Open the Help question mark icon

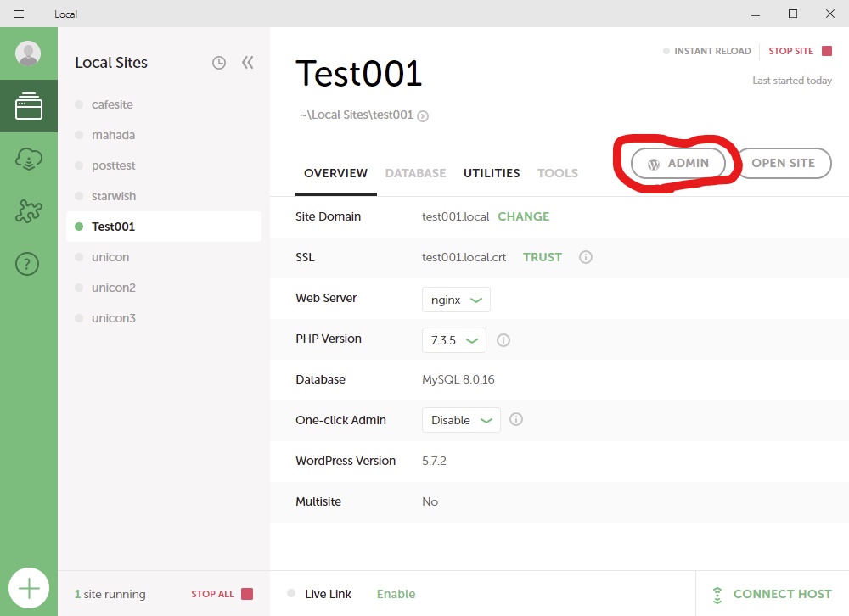coord(28,264)
